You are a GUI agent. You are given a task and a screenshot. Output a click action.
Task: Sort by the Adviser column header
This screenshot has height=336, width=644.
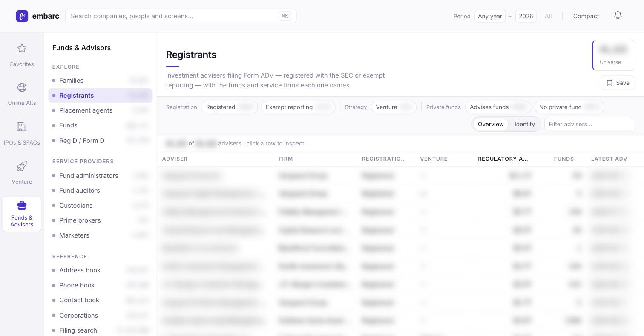click(x=175, y=159)
